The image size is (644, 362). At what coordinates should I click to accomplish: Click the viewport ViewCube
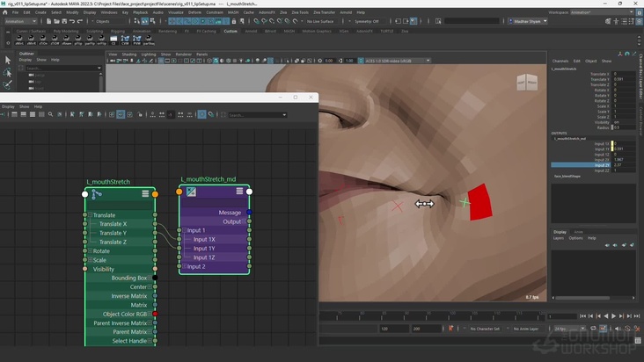[527, 82]
